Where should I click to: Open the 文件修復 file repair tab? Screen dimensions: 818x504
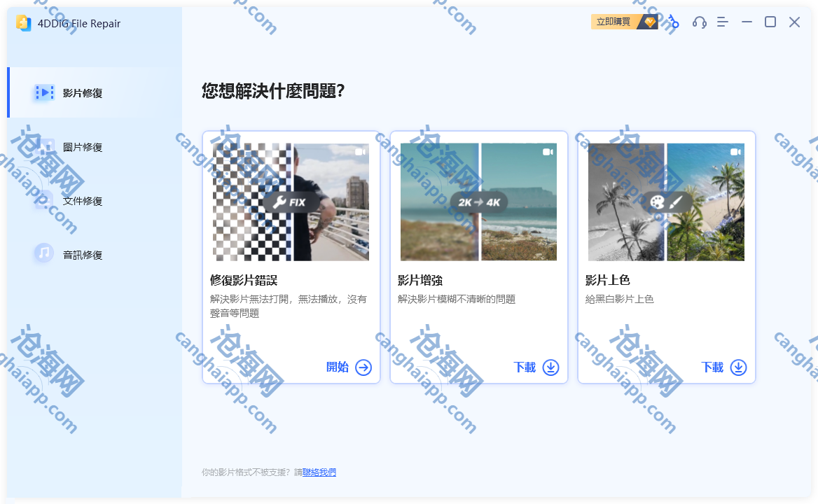click(83, 201)
